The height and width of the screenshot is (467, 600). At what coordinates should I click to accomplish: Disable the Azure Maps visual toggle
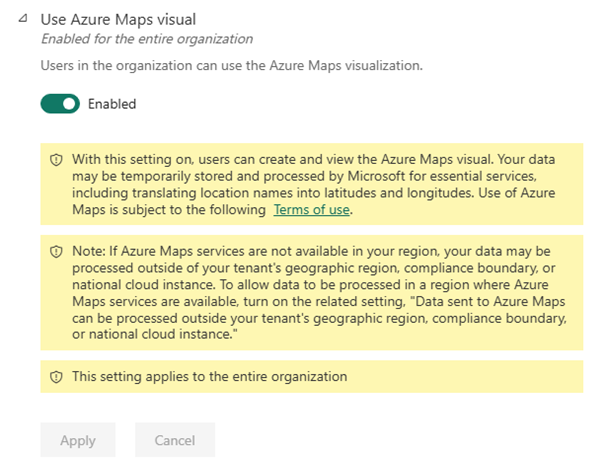click(x=60, y=103)
